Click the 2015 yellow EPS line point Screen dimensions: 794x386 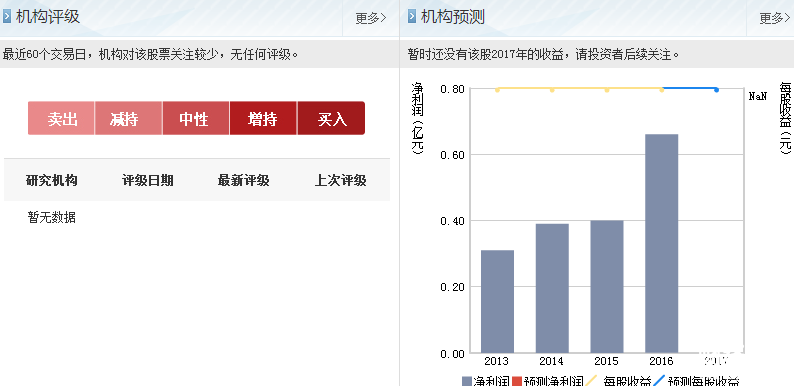click(607, 90)
